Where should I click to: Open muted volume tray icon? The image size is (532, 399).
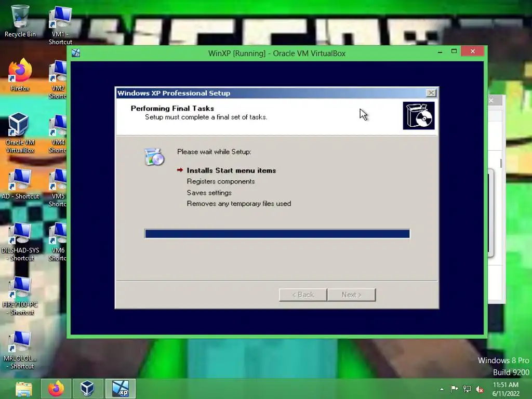[x=480, y=389]
